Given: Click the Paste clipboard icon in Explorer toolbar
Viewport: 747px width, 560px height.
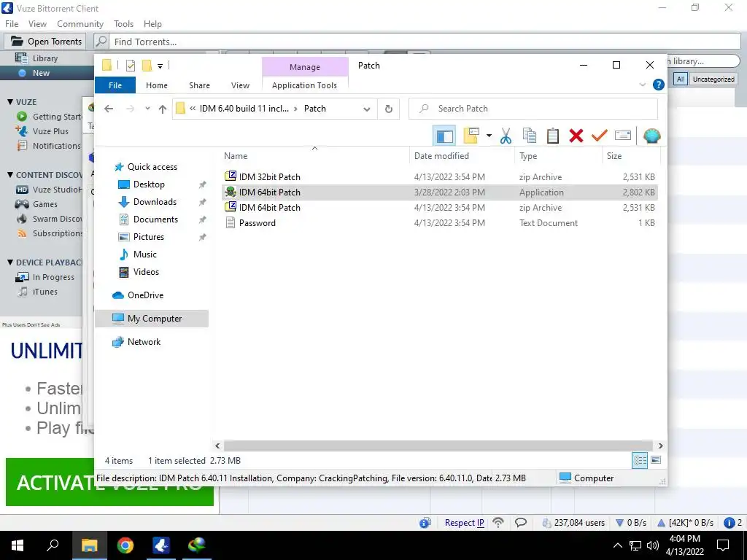Looking at the screenshot, I should pos(553,136).
